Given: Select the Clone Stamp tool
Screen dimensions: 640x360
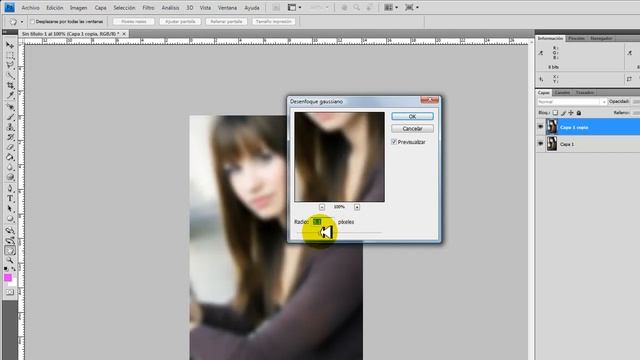Looking at the screenshot, I should 10,127.
